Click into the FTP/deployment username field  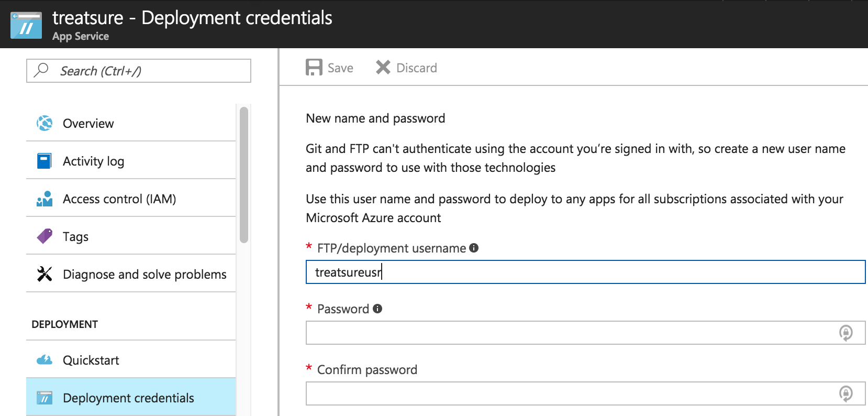click(585, 272)
